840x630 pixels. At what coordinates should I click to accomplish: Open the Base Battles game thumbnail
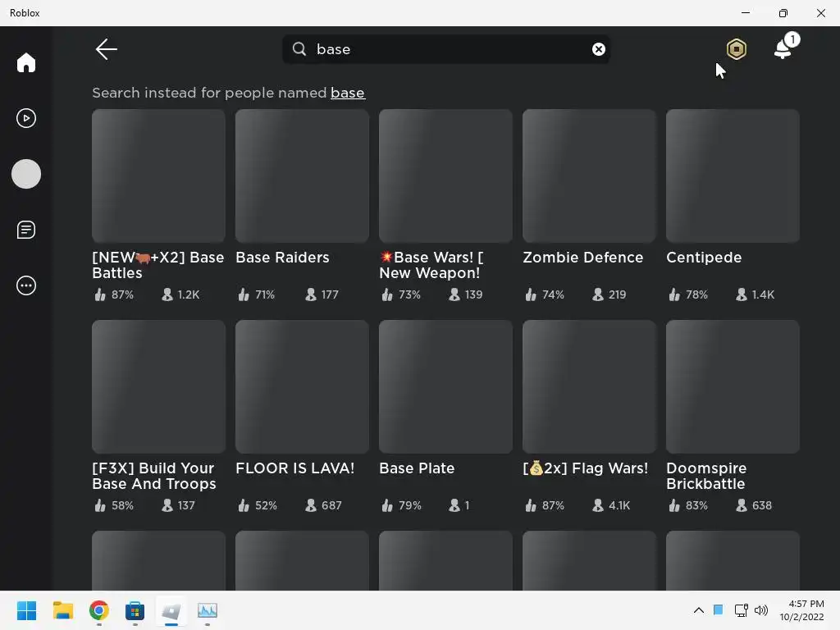click(x=158, y=176)
